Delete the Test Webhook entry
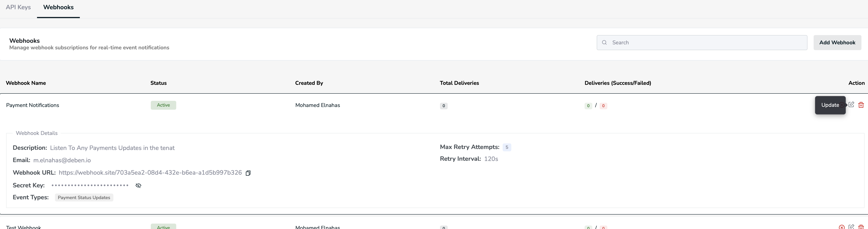Viewport: 868px width, 229px height. (x=861, y=227)
